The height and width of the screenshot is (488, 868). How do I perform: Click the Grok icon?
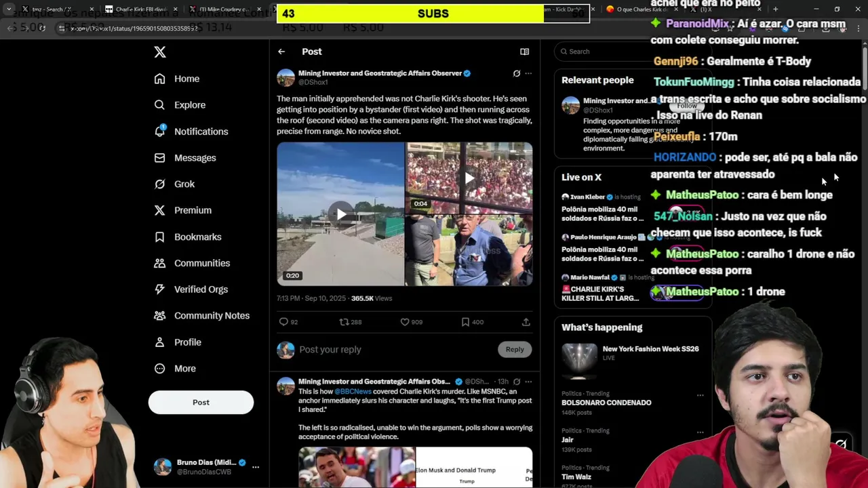click(x=159, y=184)
